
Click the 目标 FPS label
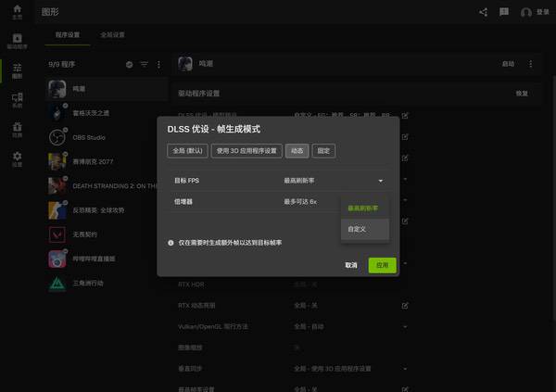(186, 181)
